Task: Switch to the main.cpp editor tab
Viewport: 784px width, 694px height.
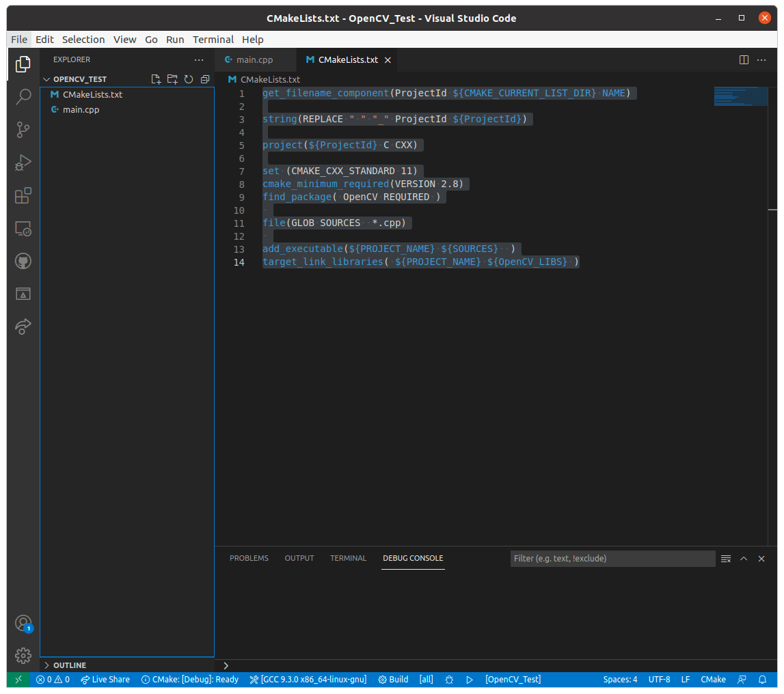Action: click(x=254, y=60)
